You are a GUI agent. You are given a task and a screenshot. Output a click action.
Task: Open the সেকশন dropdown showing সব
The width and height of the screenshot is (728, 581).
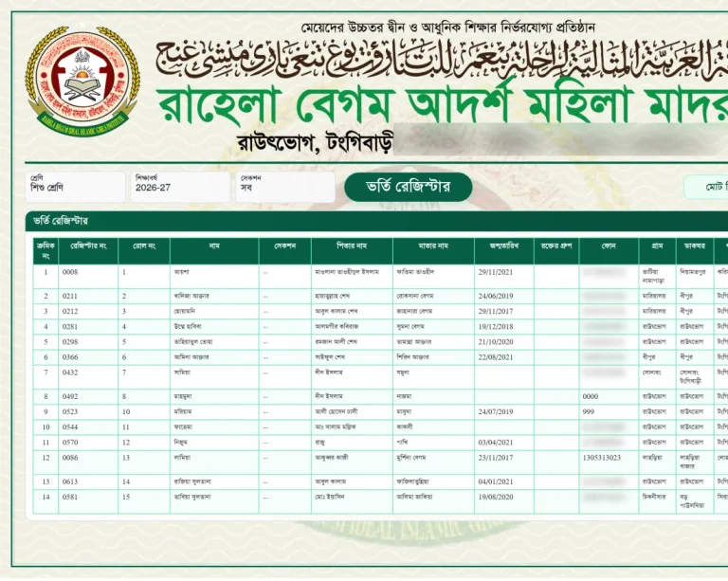(x=285, y=187)
